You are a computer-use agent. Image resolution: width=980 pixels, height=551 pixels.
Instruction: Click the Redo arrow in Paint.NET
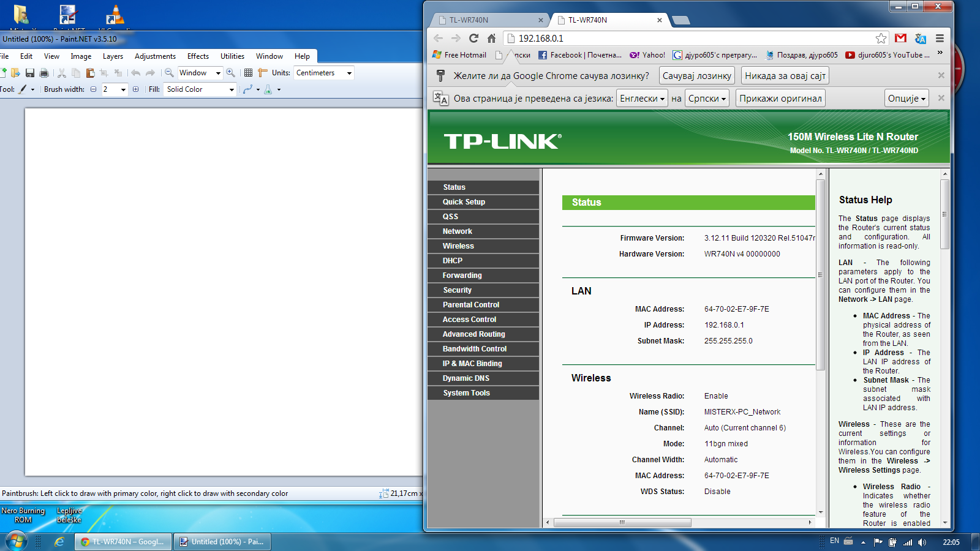(150, 73)
